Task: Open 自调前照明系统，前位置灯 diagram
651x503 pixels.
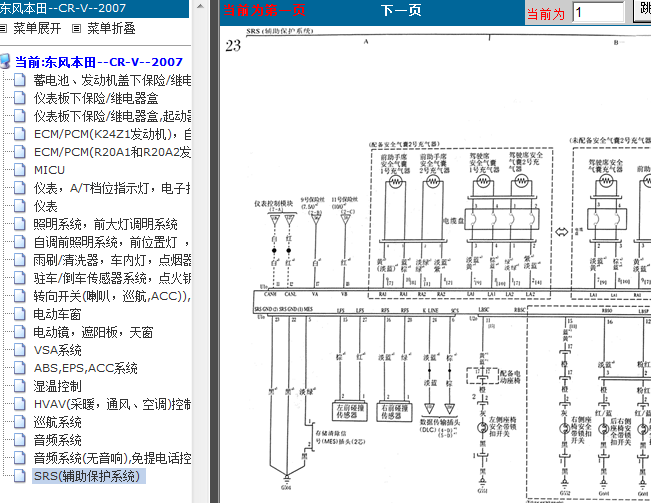Action: 111,242
